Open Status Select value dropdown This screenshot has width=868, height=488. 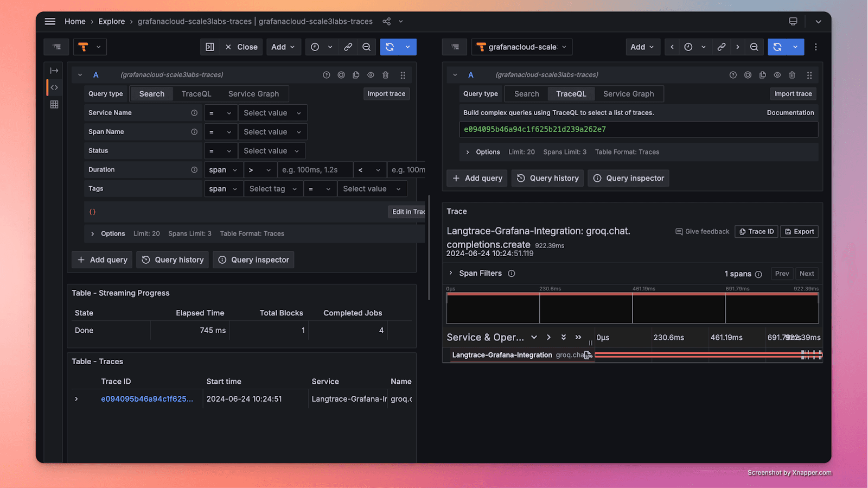(271, 151)
